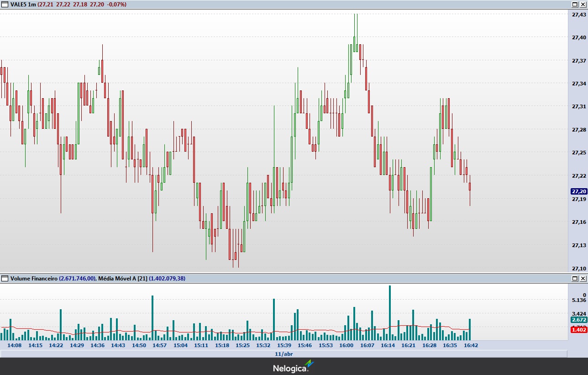Image resolution: width=588 pixels, height=375 pixels.
Task: Close the Volume Financeiro panel
Action: 583,278
